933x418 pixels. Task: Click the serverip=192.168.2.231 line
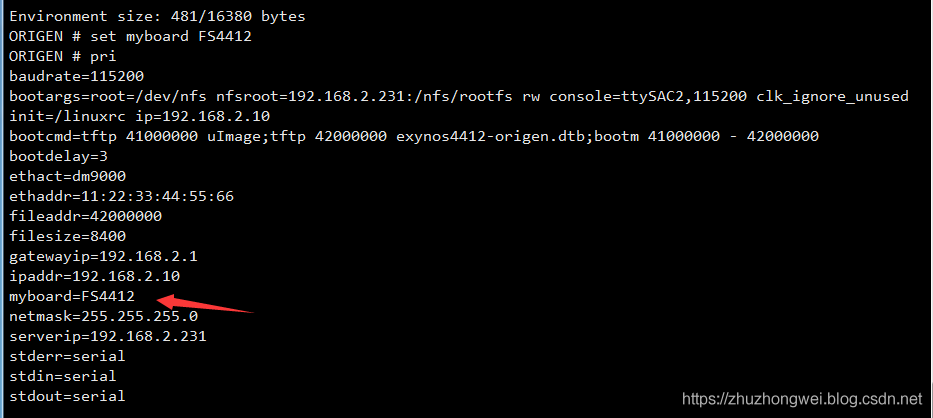pyautogui.click(x=107, y=336)
